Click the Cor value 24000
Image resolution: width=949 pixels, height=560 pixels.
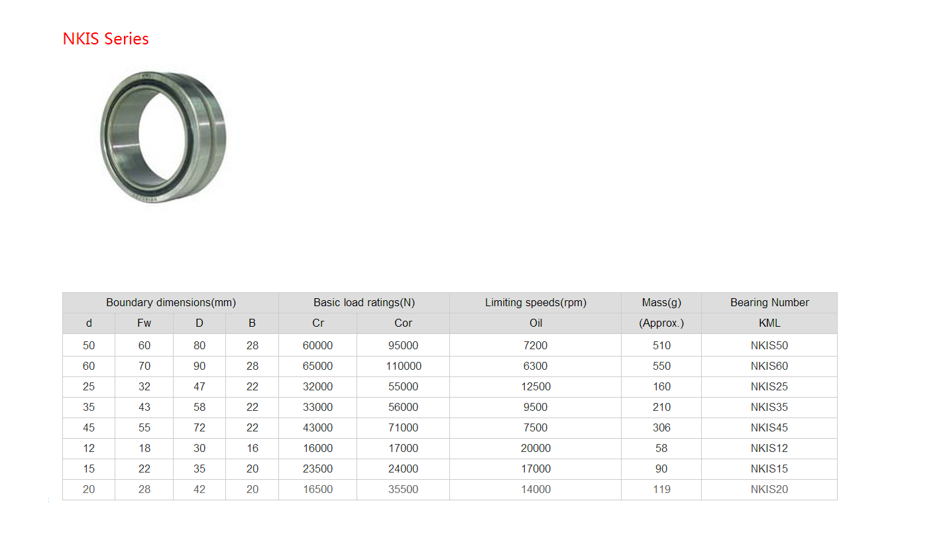pyautogui.click(x=403, y=469)
